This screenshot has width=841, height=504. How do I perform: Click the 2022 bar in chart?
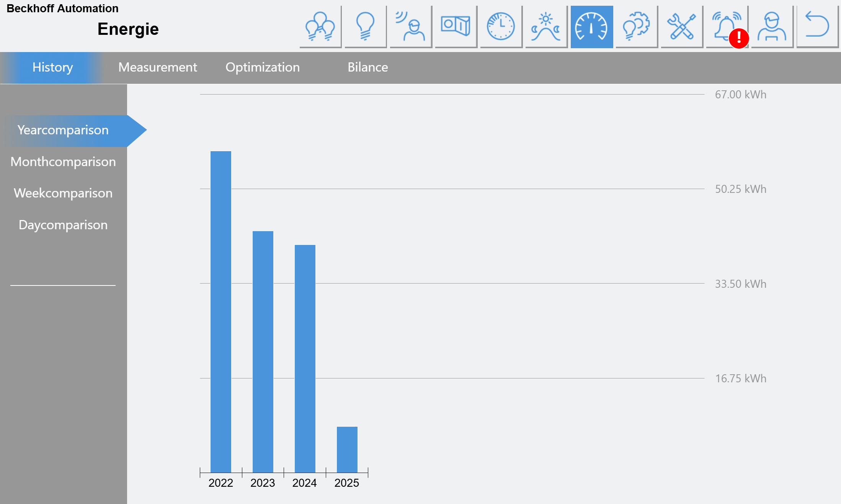(221, 312)
